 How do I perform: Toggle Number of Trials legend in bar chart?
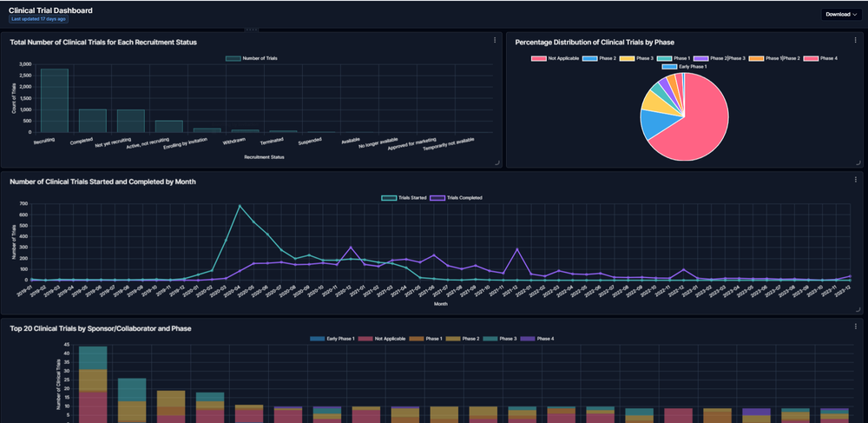252,58
